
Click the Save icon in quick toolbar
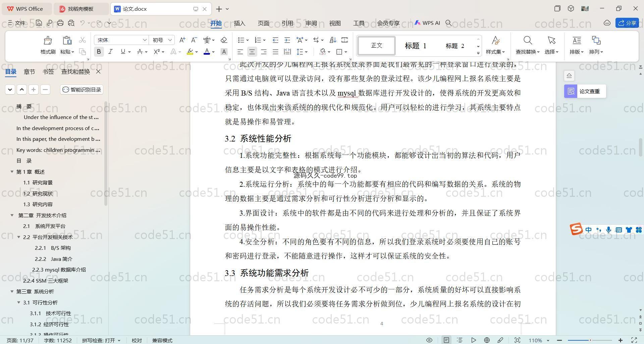point(39,23)
